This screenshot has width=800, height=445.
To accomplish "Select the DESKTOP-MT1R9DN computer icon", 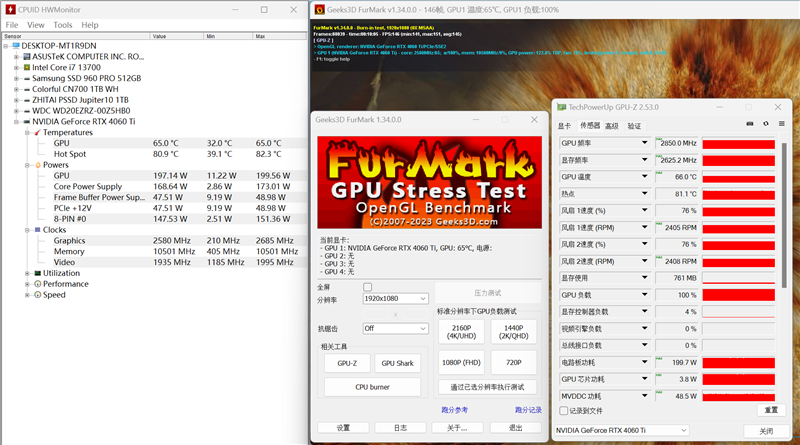I will pos(16,46).
